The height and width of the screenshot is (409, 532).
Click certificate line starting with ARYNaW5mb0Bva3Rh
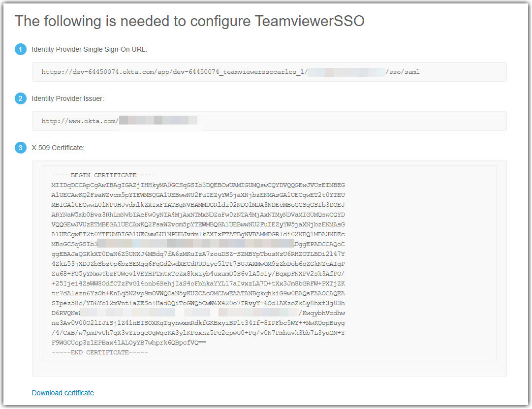(198, 215)
